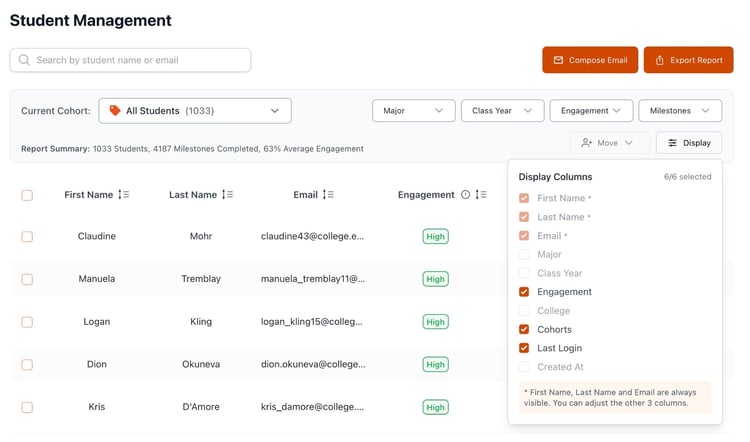Click the envelope icon in Compose Email
This screenshot has width=750, height=442.
(558, 60)
